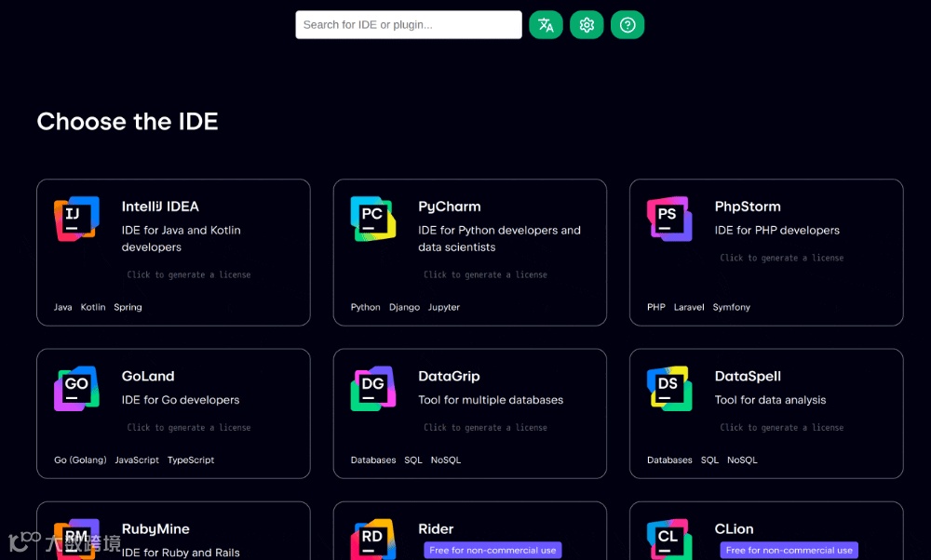Click 'IDE for PHP developers' description
931x560 pixels.
point(777,230)
